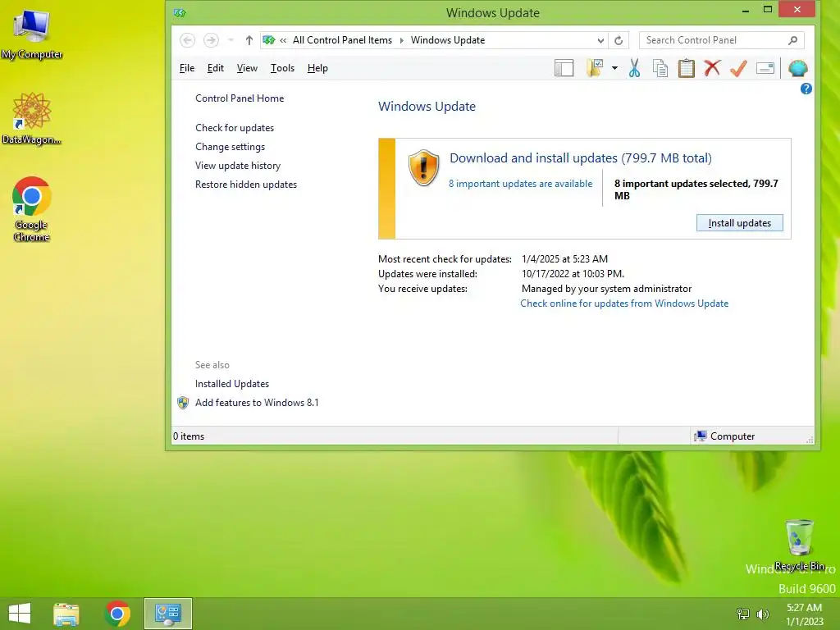The image size is (840, 630).
Task: Click the red X Delete icon
Action: click(x=712, y=68)
